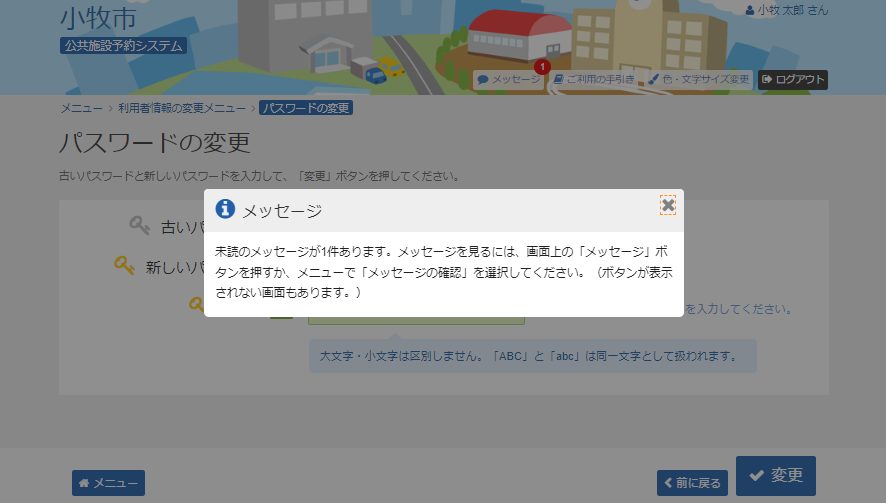Click user name 小牧 太郎 さん
Viewport: 886px width, 503px height.
point(787,10)
